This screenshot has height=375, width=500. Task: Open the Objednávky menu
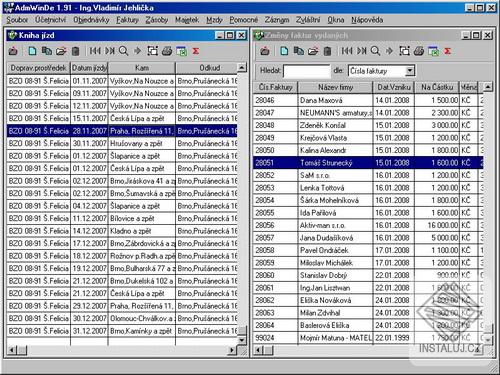(x=91, y=20)
